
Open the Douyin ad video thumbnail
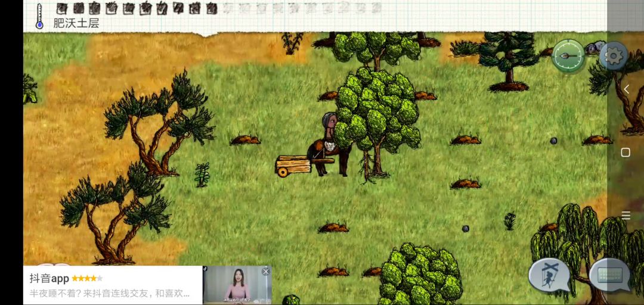[x=237, y=285]
